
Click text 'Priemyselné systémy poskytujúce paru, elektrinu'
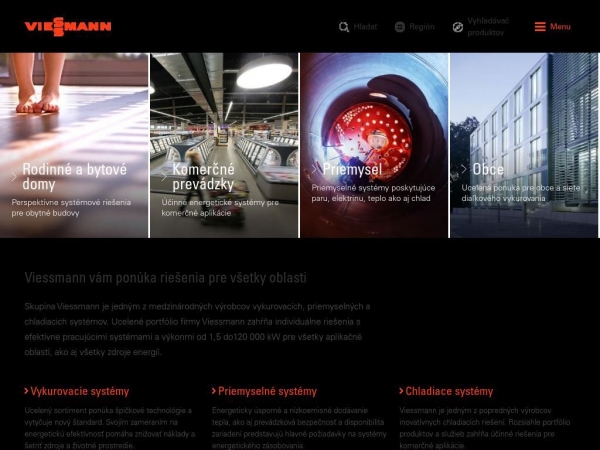[373, 193]
